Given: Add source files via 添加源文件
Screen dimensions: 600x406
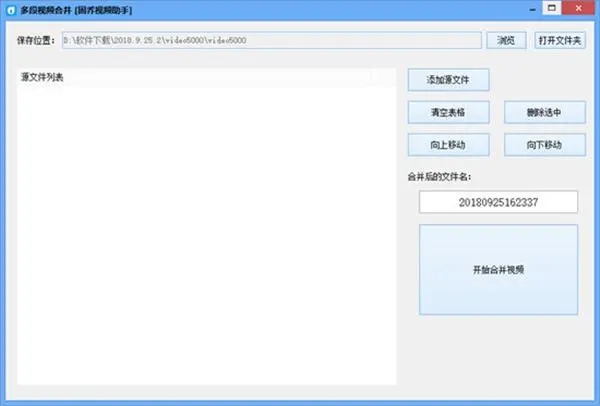Looking at the screenshot, I should [448, 80].
